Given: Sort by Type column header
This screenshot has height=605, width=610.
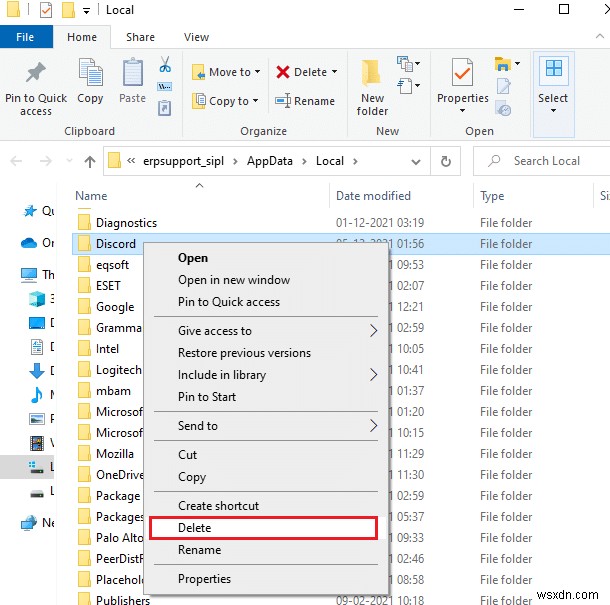Looking at the screenshot, I should [492, 196].
